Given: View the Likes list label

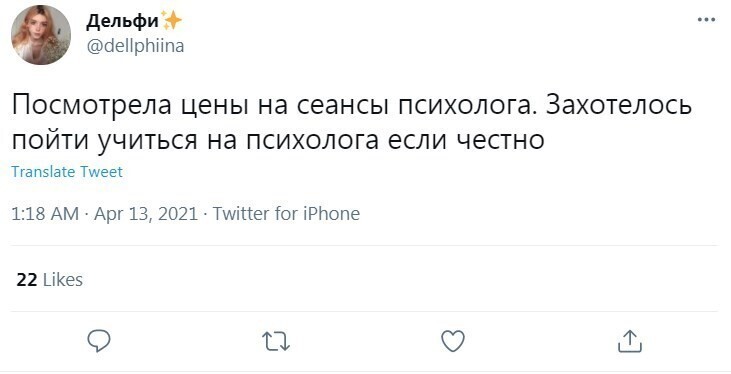Looking at the screenshot, I should point(63,280).
